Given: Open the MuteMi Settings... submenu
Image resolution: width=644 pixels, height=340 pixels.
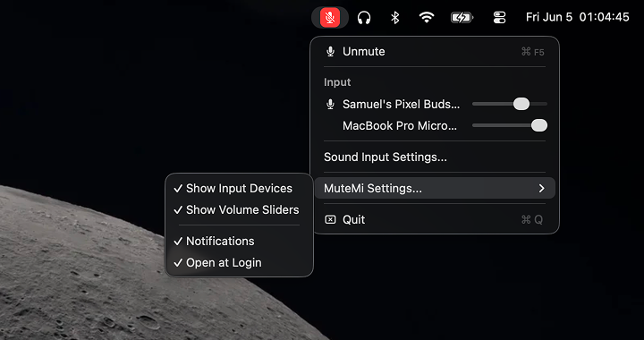Looking at the screenshot, I should 435,189.
